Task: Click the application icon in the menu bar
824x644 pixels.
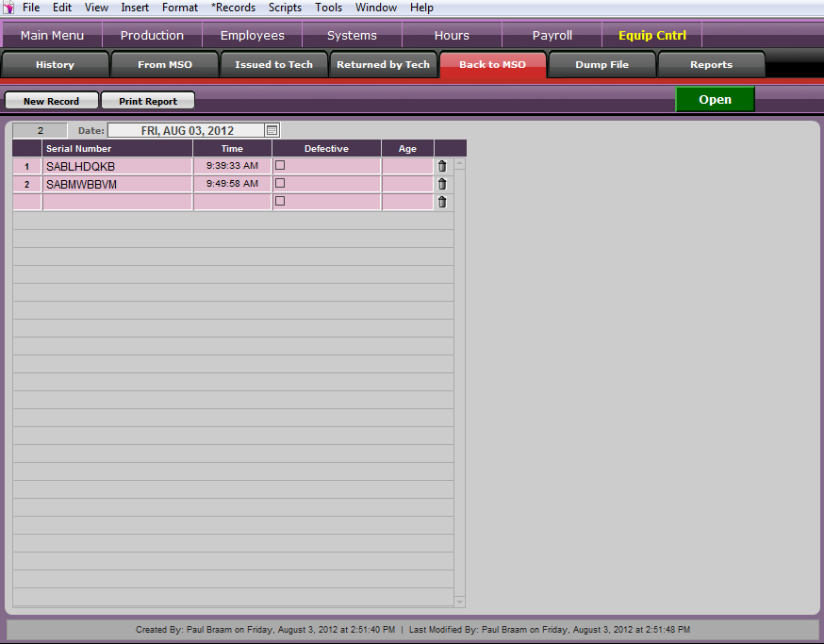Action: tap(8, 8)
